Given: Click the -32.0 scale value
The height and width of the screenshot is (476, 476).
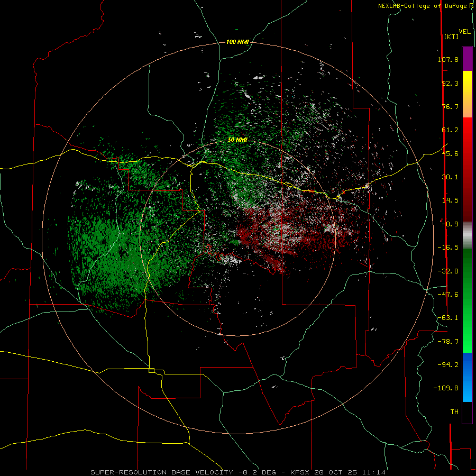Looking at the screenshot, I should (x=448, y=271).
